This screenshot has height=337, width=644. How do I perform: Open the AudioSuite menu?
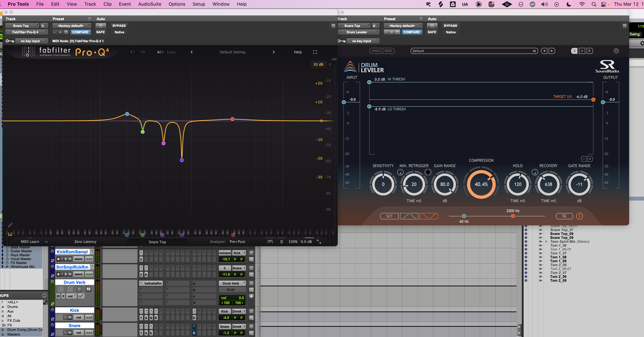coord(150,4)
